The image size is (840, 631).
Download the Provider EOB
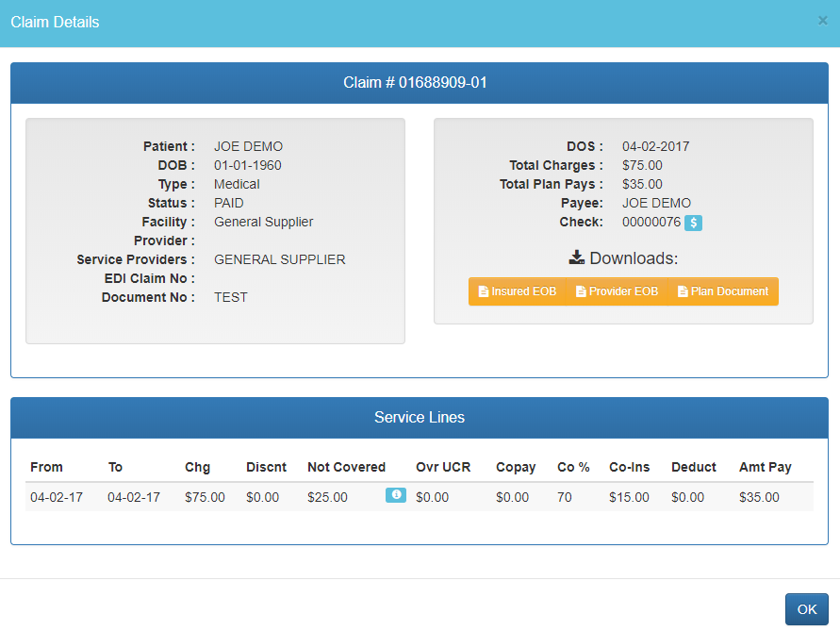click(x=617, y=291)
